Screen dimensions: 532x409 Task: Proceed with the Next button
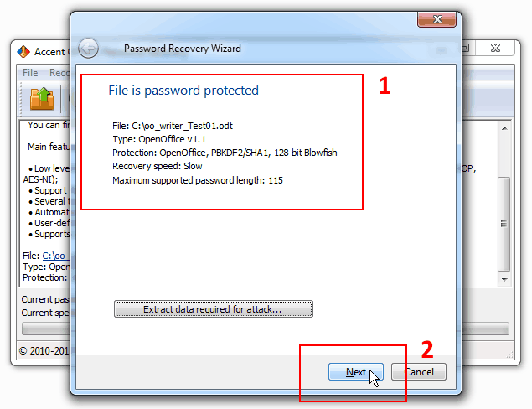pyautogui.click(x=356, y=372)
